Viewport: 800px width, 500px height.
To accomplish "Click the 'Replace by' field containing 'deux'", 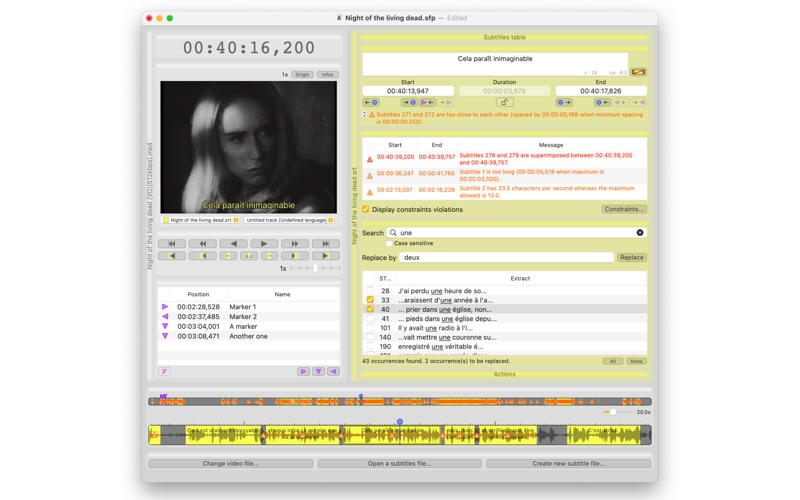I will (x=507, y=258).
